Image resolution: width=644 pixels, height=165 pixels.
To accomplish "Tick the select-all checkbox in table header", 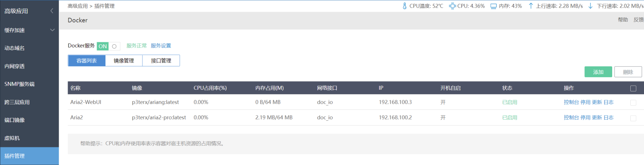I will pos(633,88).
